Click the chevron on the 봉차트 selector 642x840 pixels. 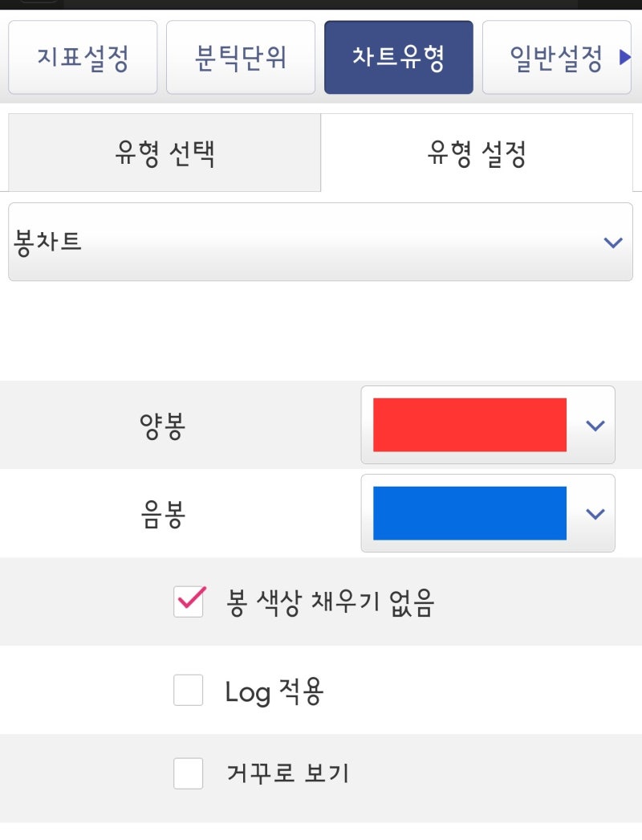612,241
